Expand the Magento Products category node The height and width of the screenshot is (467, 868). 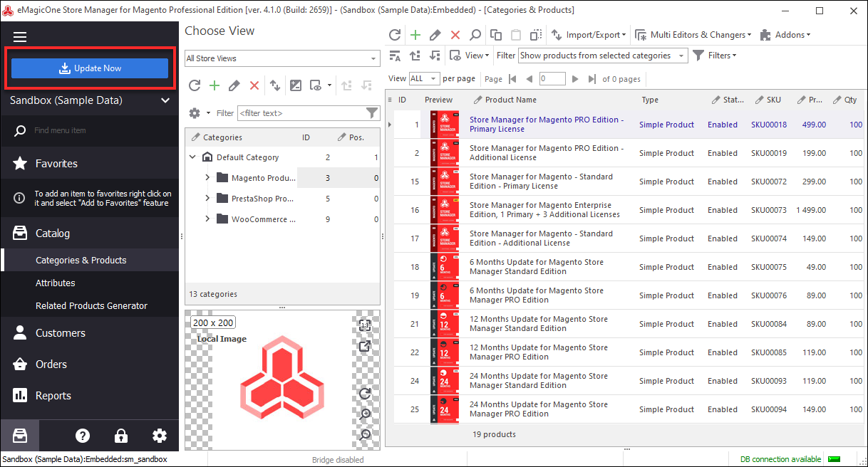[x=207, y=178]
